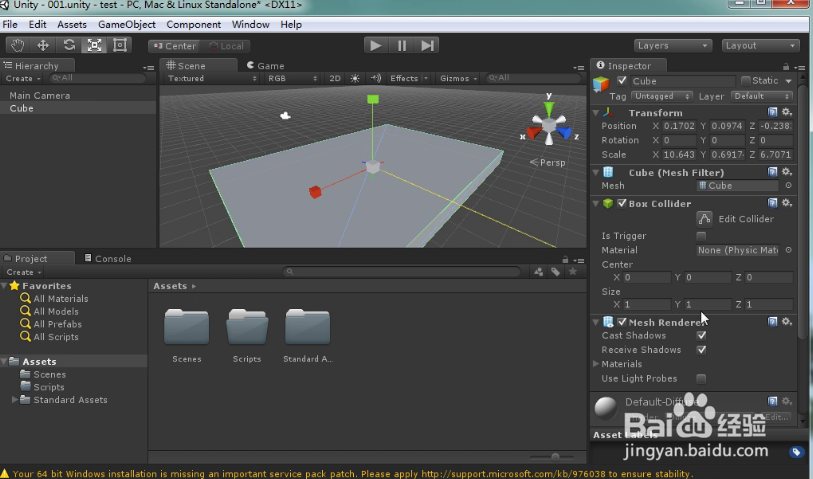Screen dimensions: 813x479
Task: Toggle scene lighting sun icon
Action: (355, 78)
